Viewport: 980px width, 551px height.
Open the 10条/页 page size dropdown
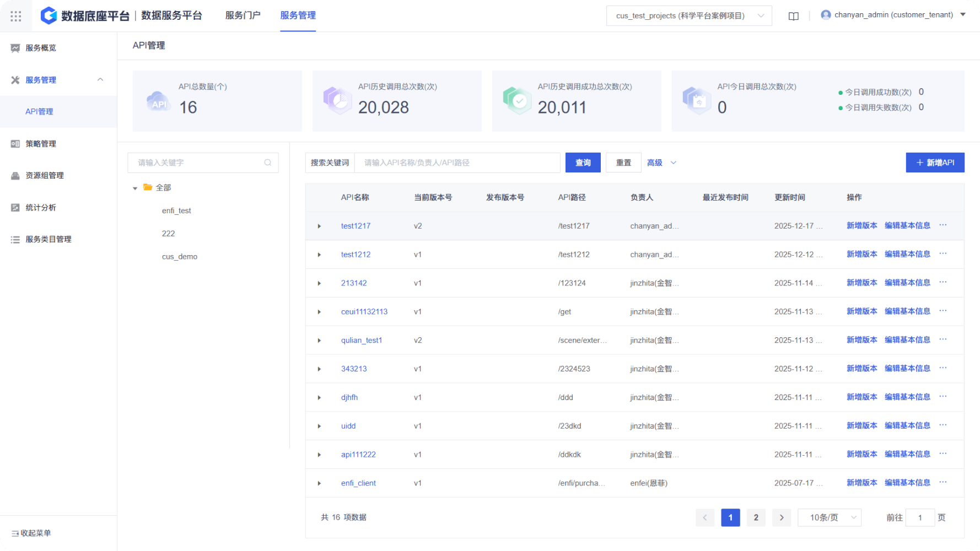click(x=829, y=517)
